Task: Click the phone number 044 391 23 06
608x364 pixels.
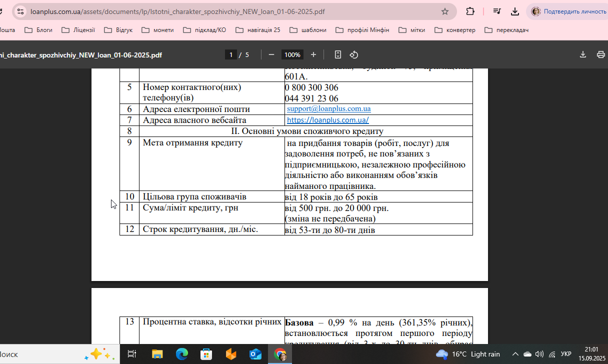Action: [x=311, y=98]
